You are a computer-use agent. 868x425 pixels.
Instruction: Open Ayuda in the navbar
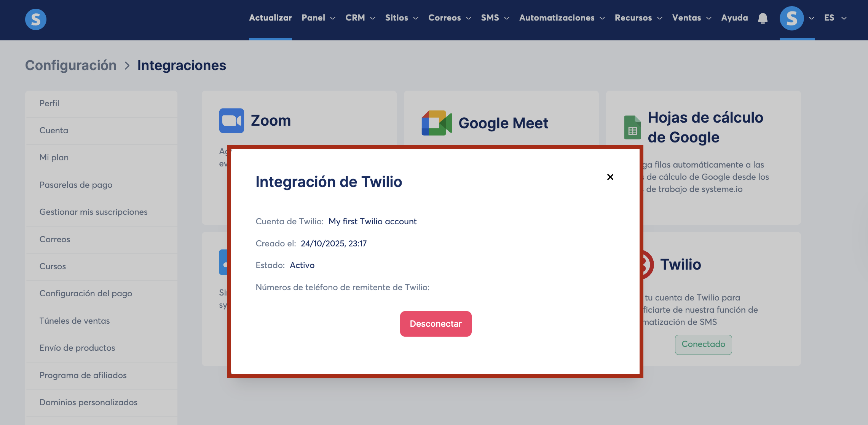coord(734,18)
